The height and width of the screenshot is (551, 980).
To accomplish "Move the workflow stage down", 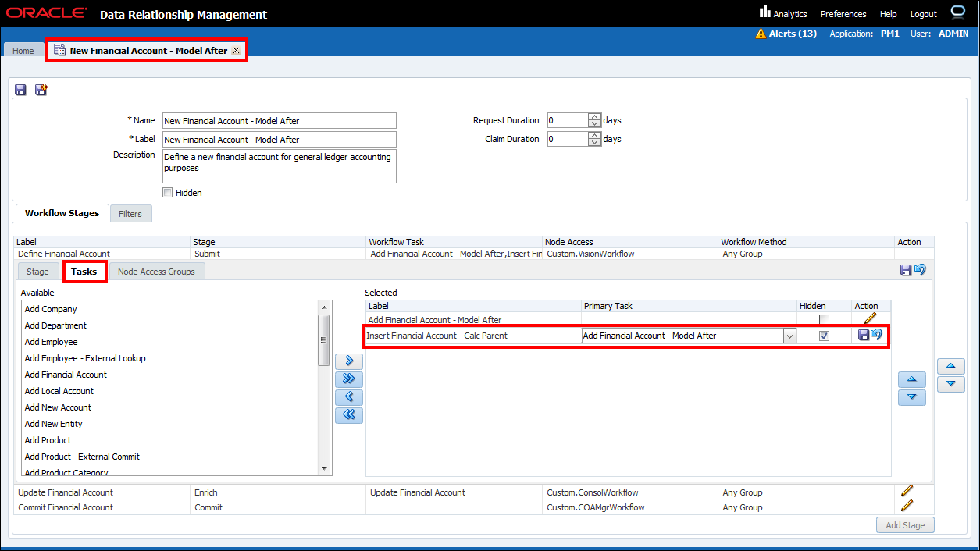I will point(950,384).
